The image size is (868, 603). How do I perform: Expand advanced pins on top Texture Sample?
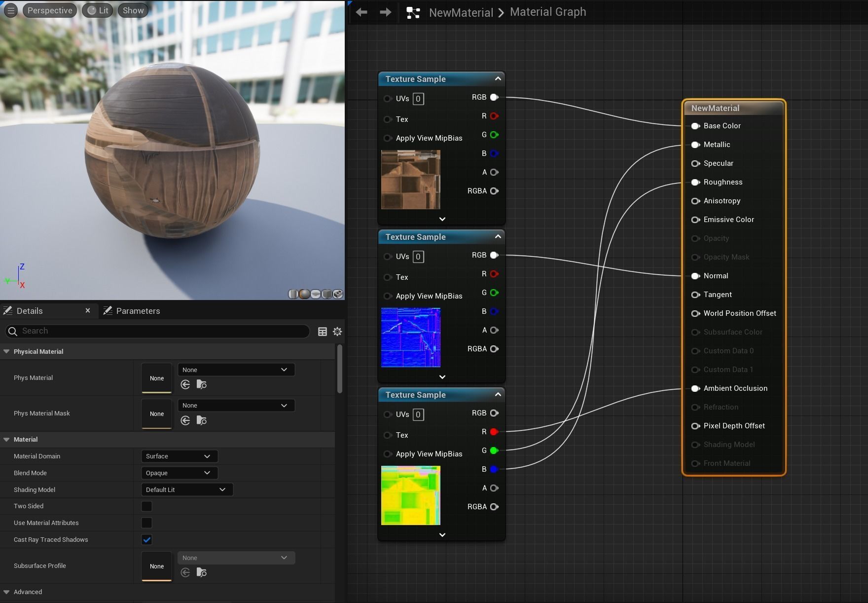click(x=442, y=219)
